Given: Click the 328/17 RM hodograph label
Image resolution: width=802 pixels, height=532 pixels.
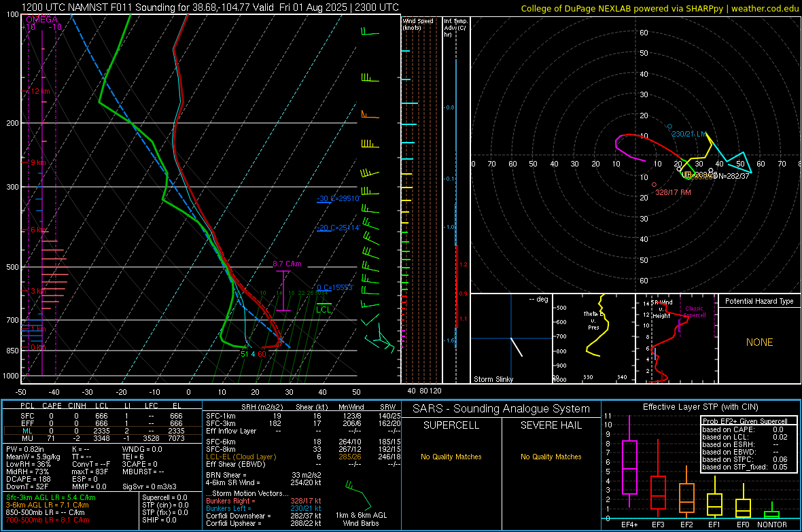Looking at the screenshot, I should coord(673,192).
